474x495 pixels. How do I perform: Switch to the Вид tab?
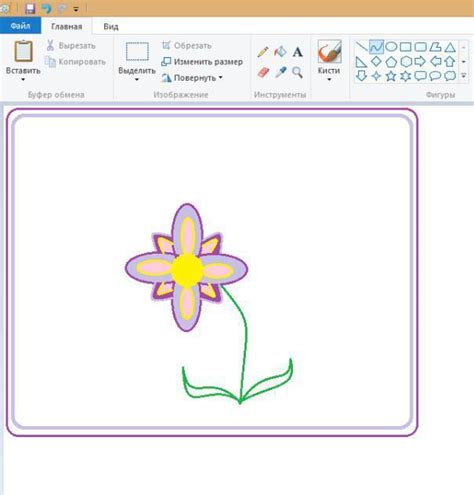111,27
